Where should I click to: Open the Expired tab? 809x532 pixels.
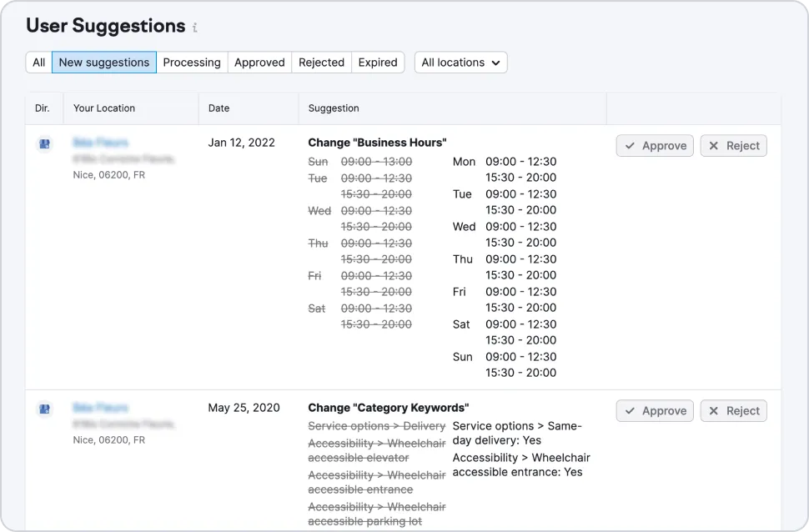pos(378,63)
